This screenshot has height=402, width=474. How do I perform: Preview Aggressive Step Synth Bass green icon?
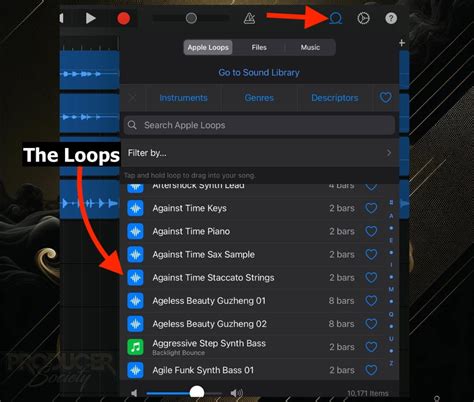[135, 347]
